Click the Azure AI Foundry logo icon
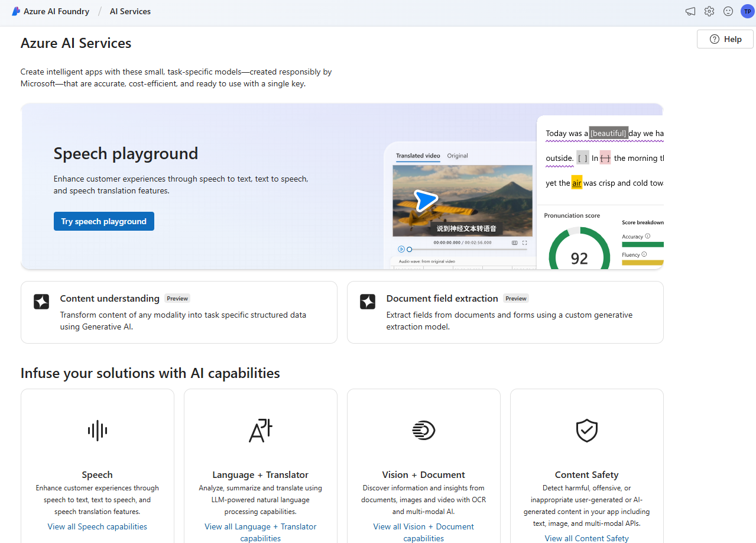The width and height of the screenshot is (756, 543). point(16,11)
